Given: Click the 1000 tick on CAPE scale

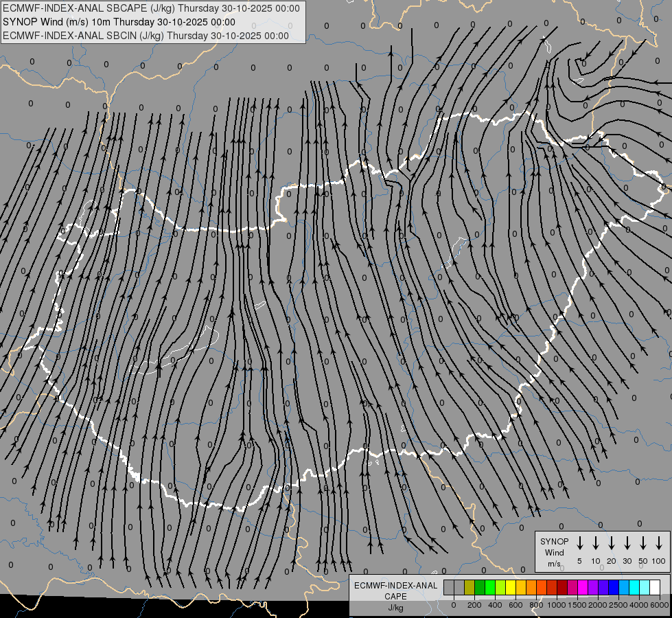Looking at the screenshot, I should tap(557, 605).
